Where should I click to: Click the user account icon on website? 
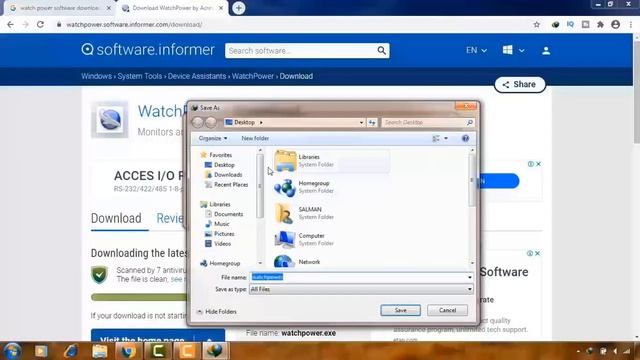pyautogui.click(x=546, y=51)
